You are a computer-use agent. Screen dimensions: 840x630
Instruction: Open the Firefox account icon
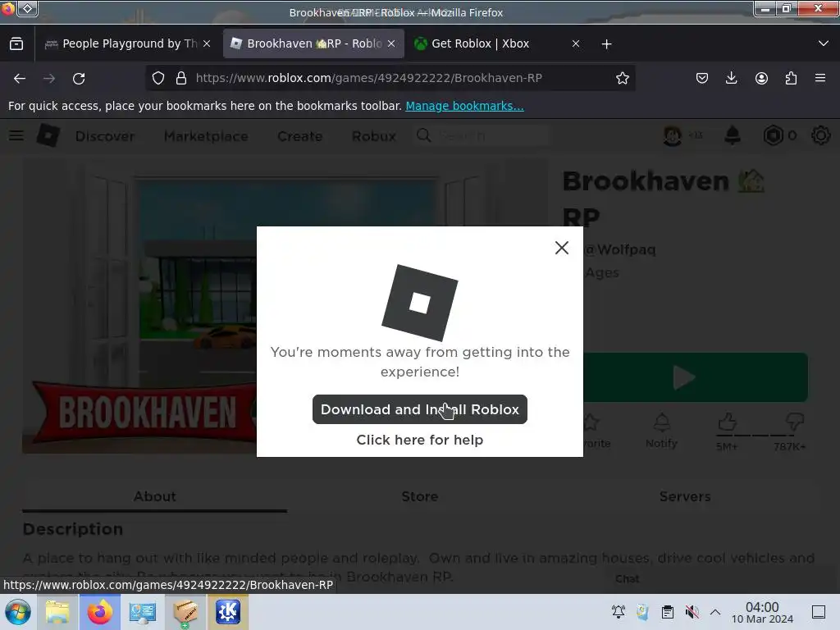[761, 78]
